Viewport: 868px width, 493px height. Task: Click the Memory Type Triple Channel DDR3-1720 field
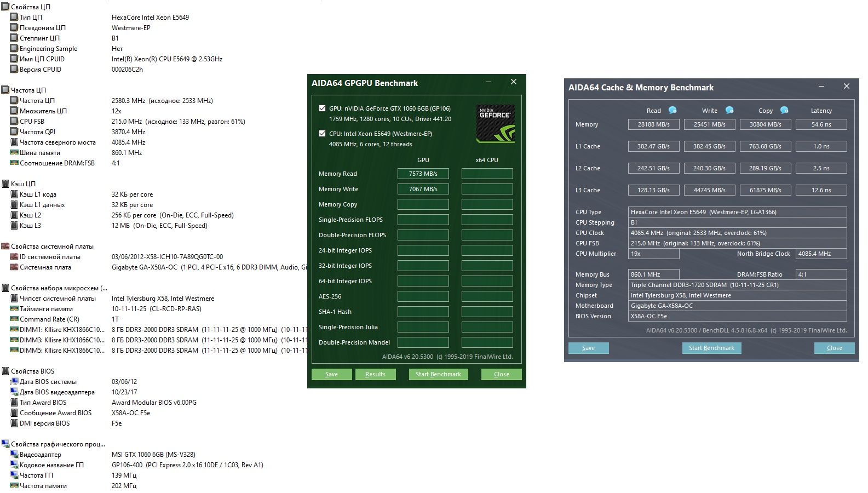point(738,285)
